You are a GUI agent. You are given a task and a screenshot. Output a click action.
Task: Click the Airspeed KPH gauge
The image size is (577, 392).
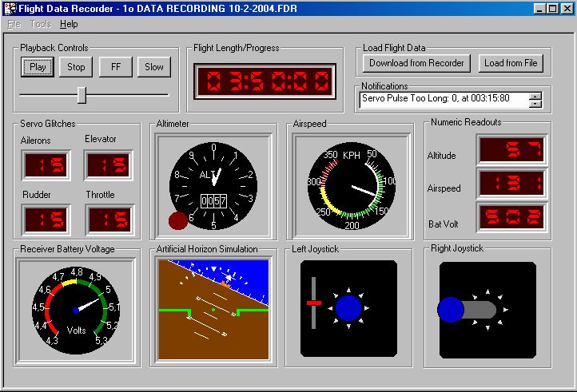pos(352,185)
